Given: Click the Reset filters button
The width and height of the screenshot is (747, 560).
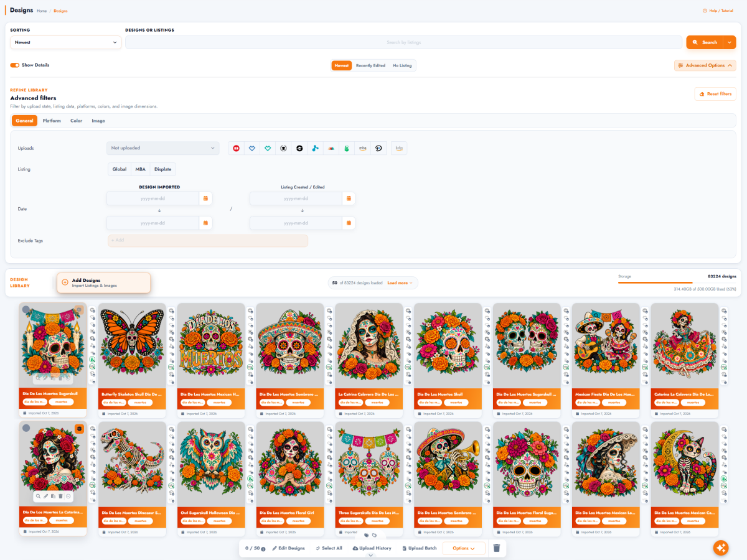Looking at the screenshot, I should 715,94.
